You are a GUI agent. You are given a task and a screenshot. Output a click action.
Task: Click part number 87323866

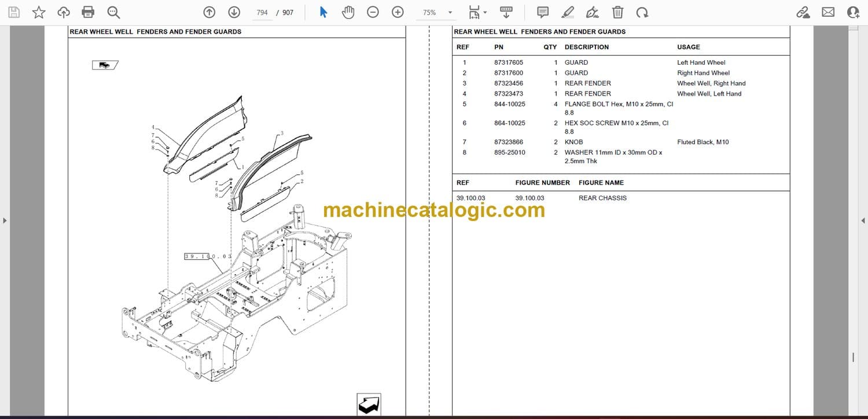509,142
